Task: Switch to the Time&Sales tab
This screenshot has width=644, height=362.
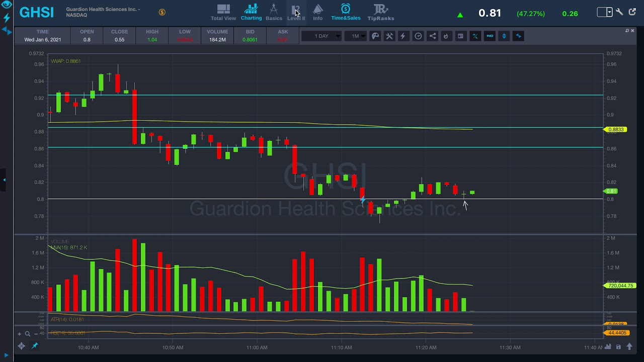Action: click(346, 13)
